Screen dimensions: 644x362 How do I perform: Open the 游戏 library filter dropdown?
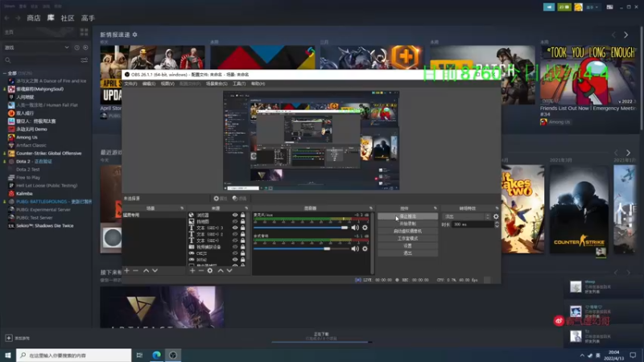pyautogui.click(x=36, y=47)
